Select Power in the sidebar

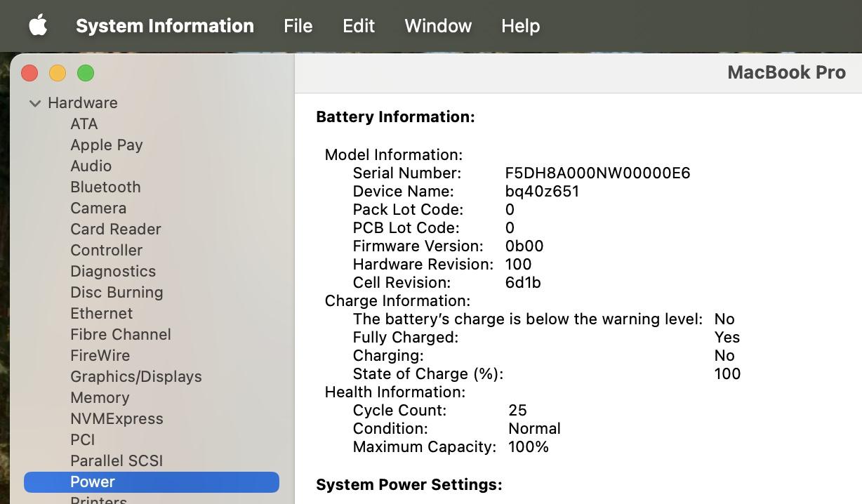[x=152, y=482]
